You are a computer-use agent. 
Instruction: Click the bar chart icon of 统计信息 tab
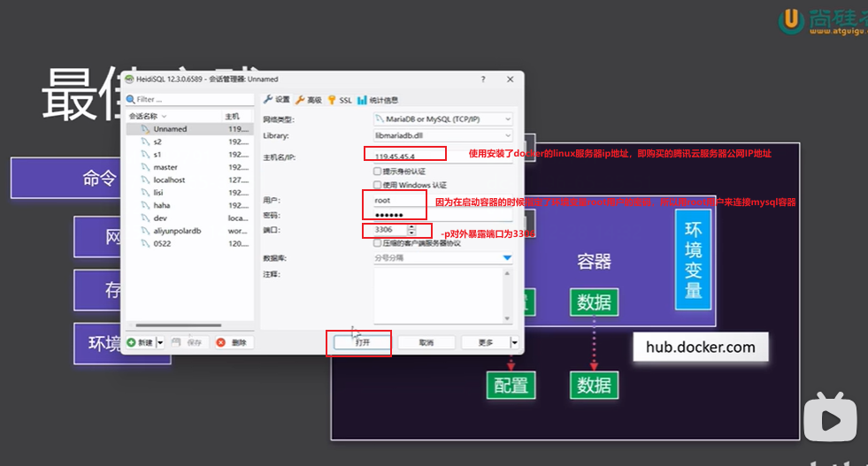[x=362, y=100]
